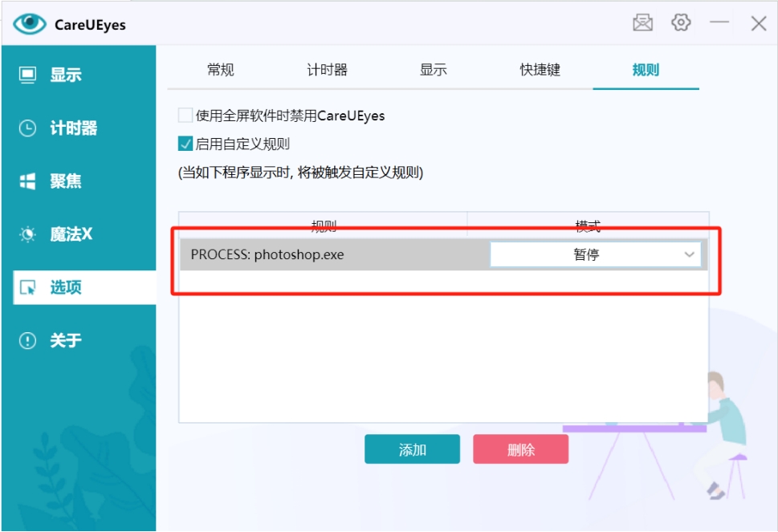Uncheck the 启用自定义规则 checkbox

tap(185, 144)
